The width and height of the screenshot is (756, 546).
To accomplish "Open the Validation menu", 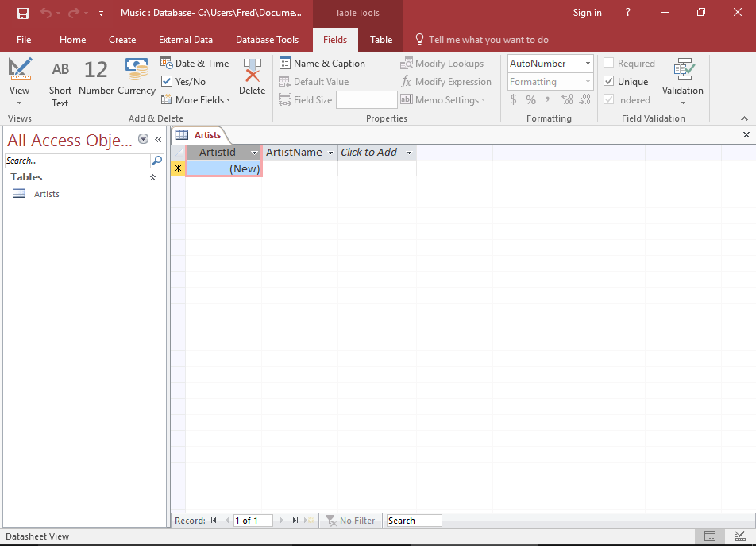I will pos(683,82).
